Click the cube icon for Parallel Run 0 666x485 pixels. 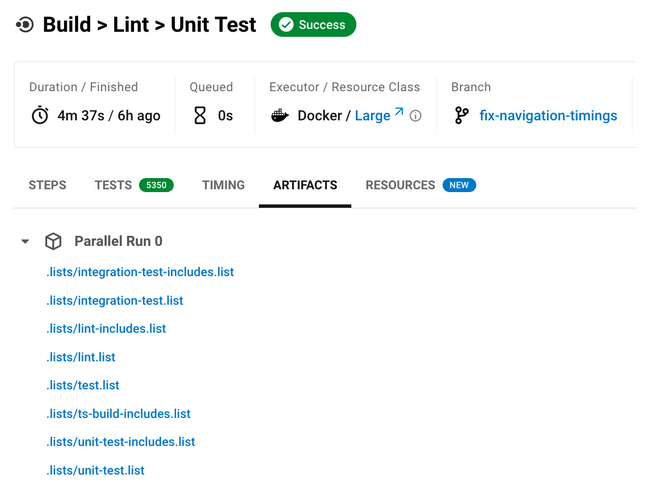[x=53, y=241]
